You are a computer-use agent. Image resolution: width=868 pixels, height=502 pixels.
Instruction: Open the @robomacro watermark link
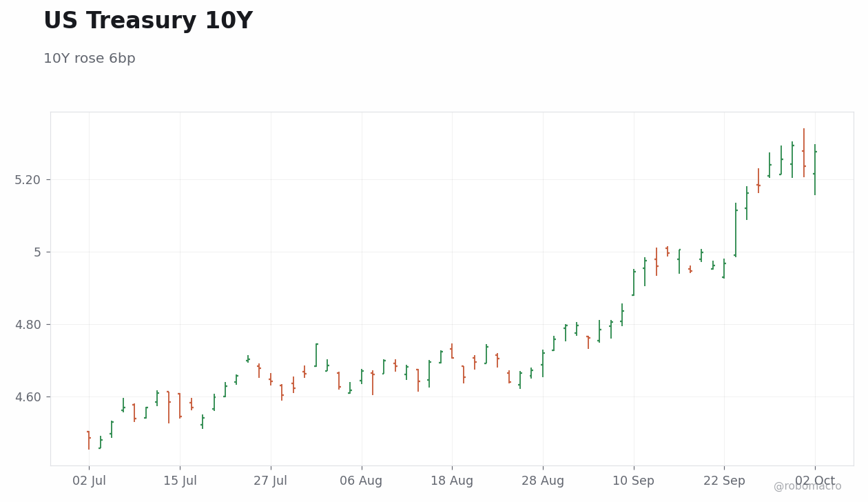807,486
